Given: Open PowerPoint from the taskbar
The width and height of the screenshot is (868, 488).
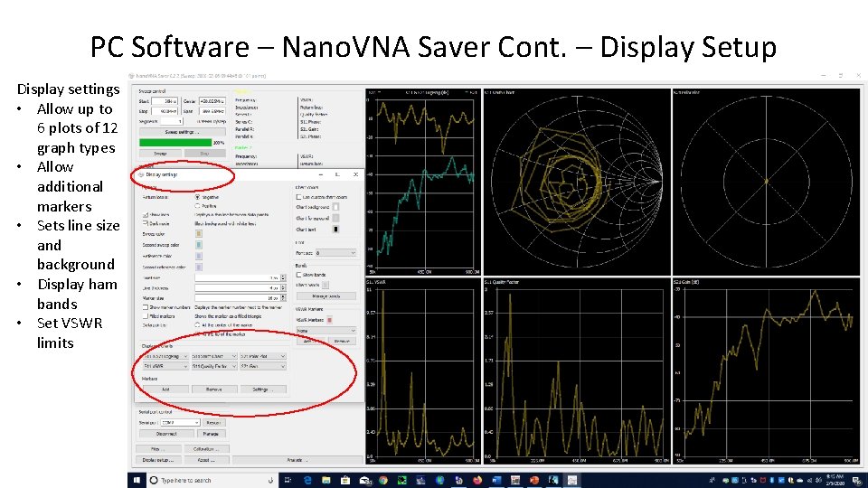Looking at the screenshot, I should coord(534,480).
